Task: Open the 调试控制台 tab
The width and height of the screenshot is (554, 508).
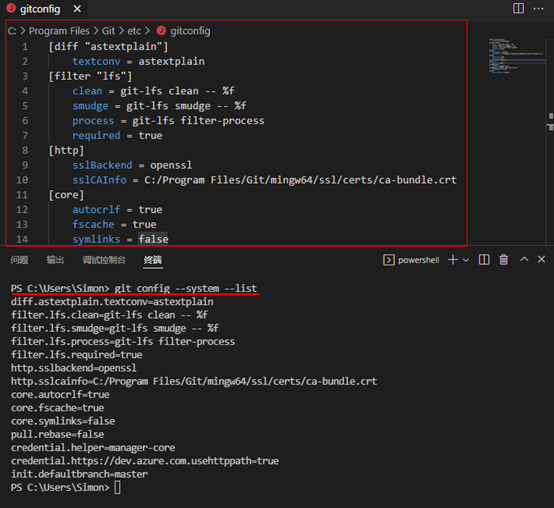Action: click(104, 260)
